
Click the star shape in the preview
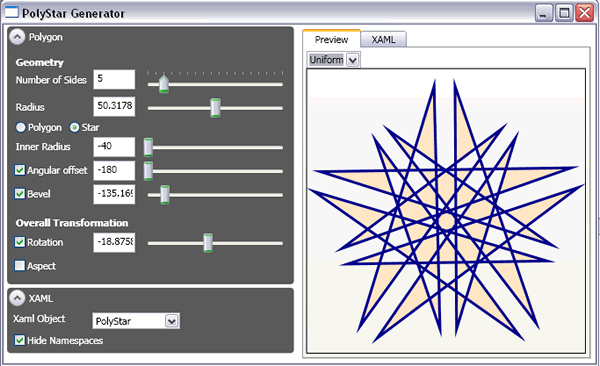(446, 211)
